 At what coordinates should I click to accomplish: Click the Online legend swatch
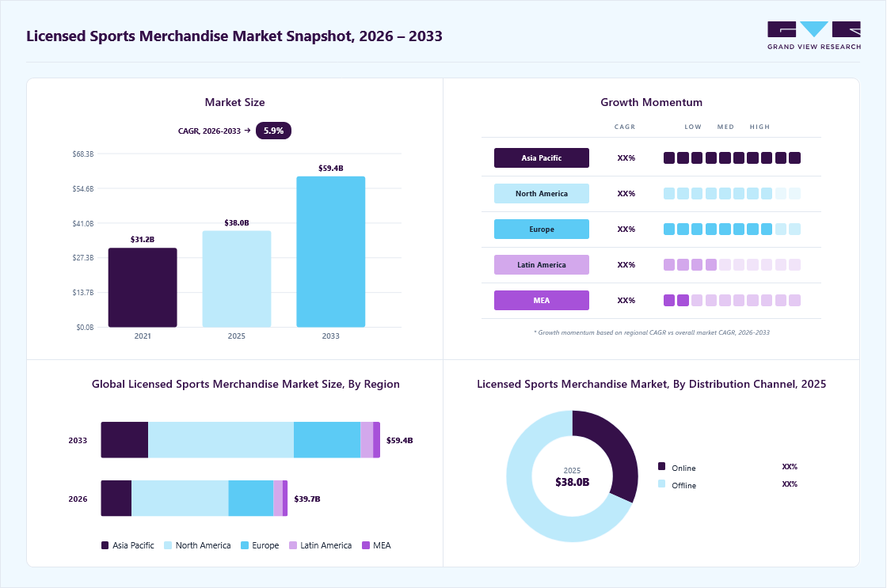[662, 466]
